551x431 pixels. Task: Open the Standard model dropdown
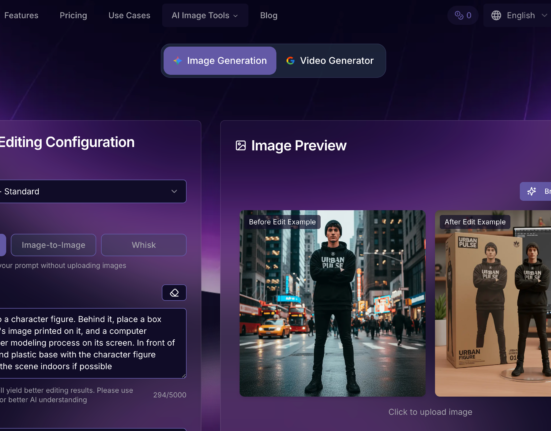[93, 191]
